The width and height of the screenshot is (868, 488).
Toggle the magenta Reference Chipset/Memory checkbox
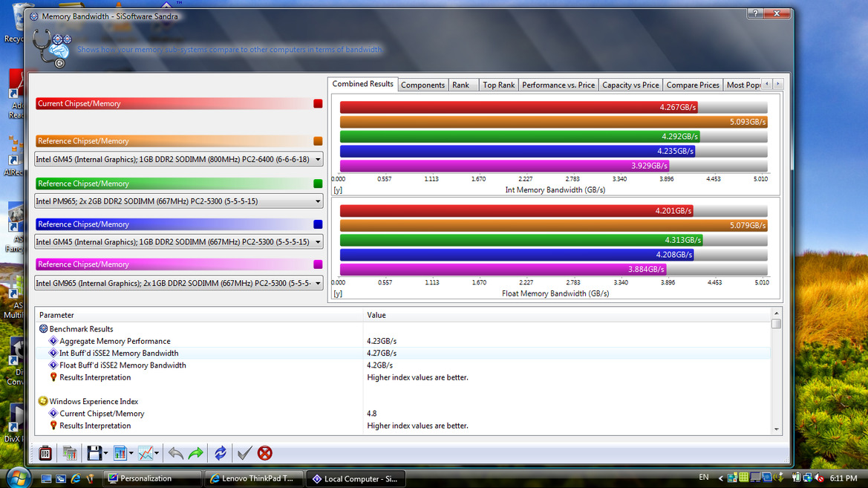tap(318, 264)
